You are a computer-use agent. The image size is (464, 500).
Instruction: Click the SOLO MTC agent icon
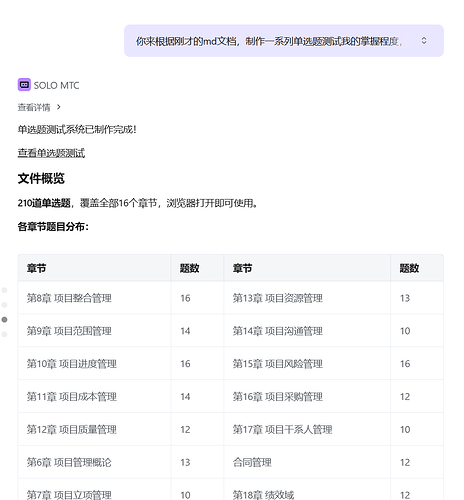24,85
